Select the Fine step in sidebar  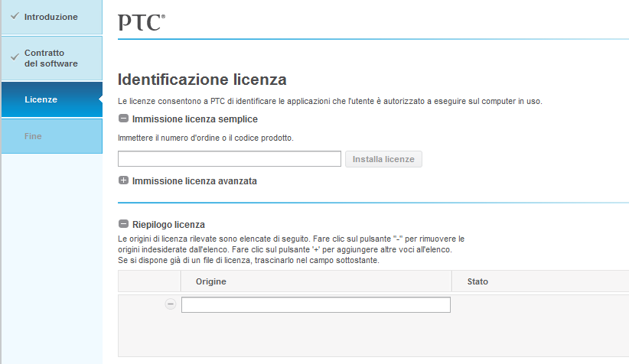(52, 136)
